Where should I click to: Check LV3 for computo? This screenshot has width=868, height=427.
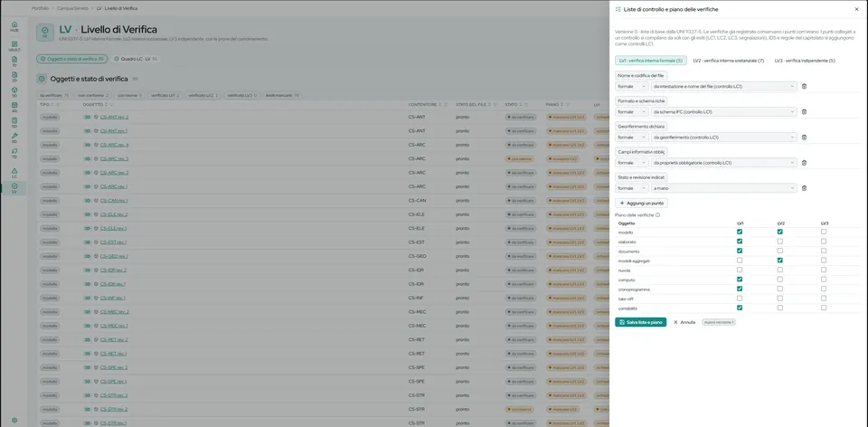coord(824,280)
